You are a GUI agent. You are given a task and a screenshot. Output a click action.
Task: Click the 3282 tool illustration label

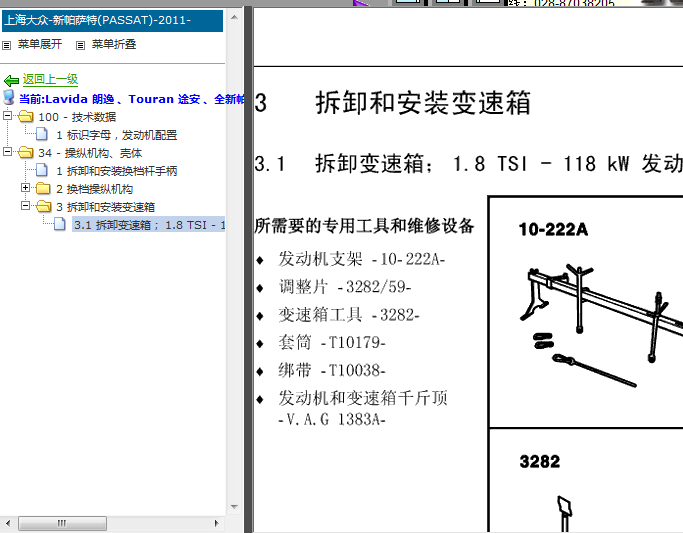539,461
